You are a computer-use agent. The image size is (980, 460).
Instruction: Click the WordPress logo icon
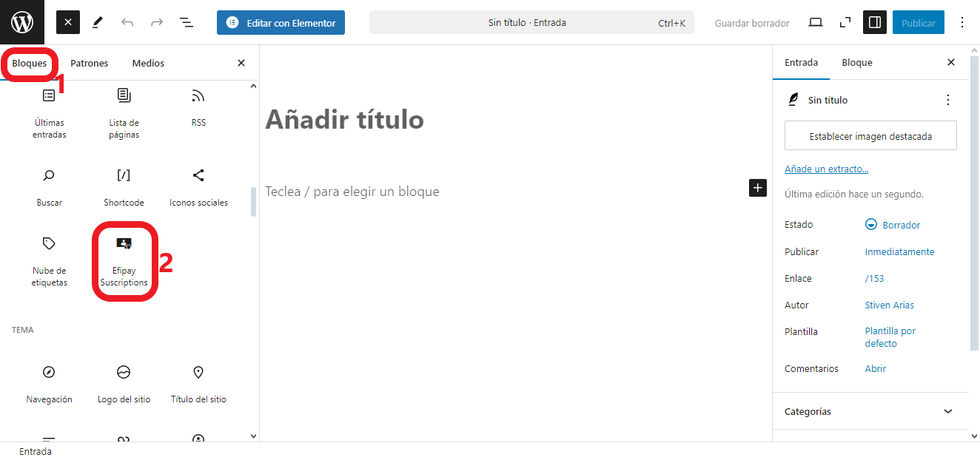(x=21, y=21)
